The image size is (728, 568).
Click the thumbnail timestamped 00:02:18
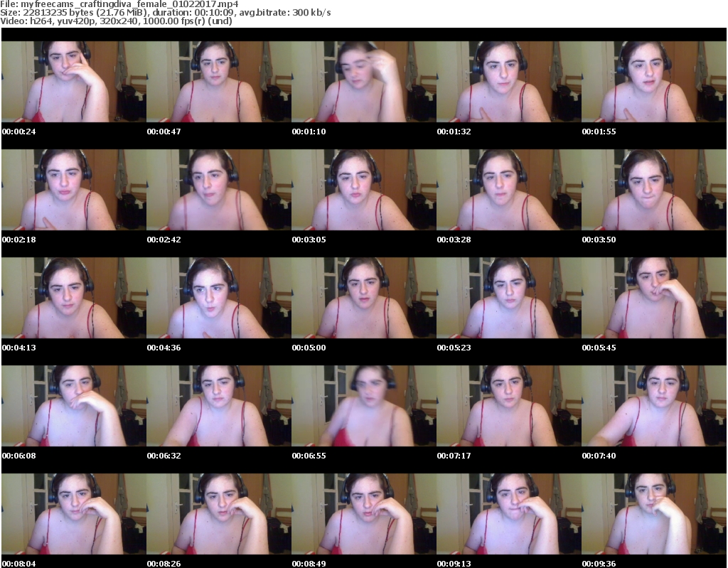pyautogui.click(x=74, y=190)
